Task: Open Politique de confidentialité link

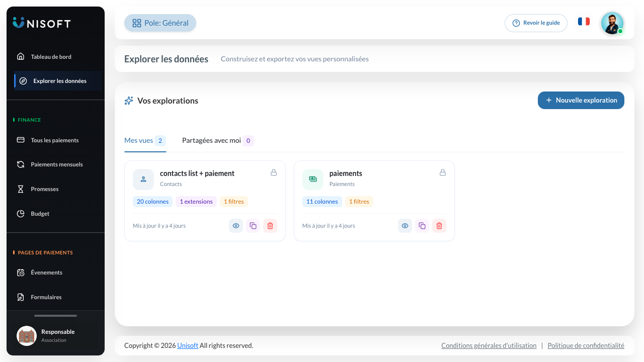Action: [x=586, y=345]
